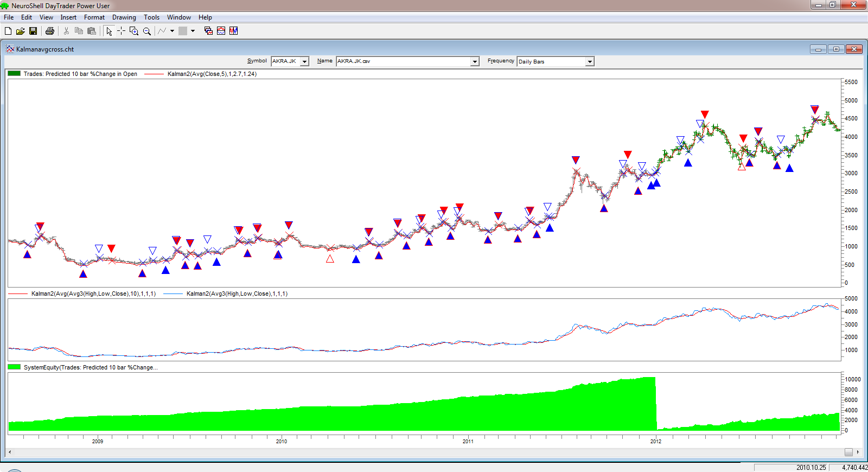Click the multiple chart windows icon
Screen dimensions: 868x472
[208, 31]
